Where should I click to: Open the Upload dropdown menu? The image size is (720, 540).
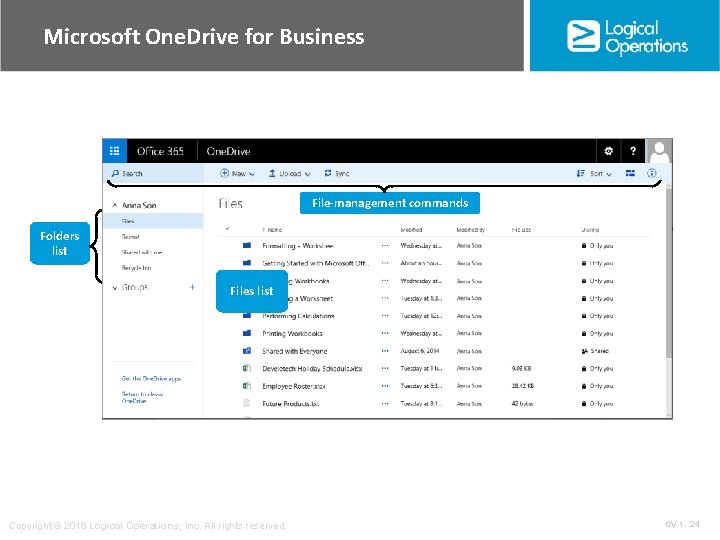289,173
